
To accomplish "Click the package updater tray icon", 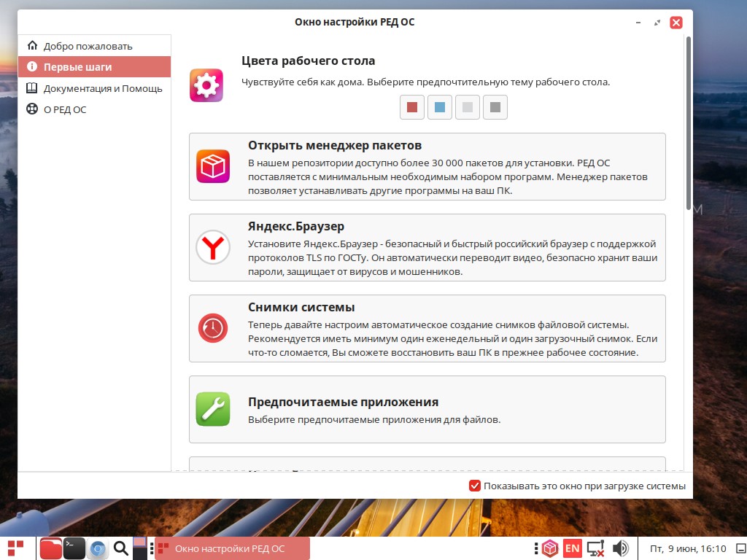I will [x=550, y=548].
